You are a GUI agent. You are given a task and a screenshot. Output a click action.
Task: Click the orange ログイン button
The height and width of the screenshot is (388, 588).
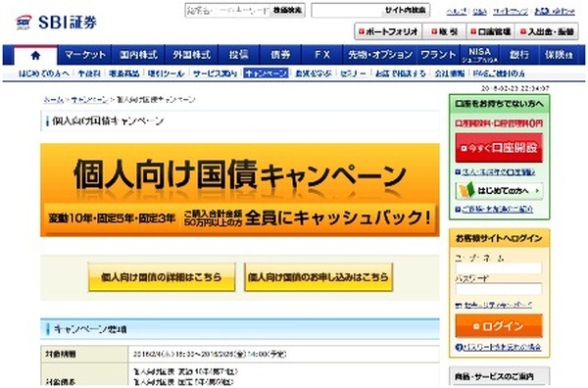coord(499,325)
